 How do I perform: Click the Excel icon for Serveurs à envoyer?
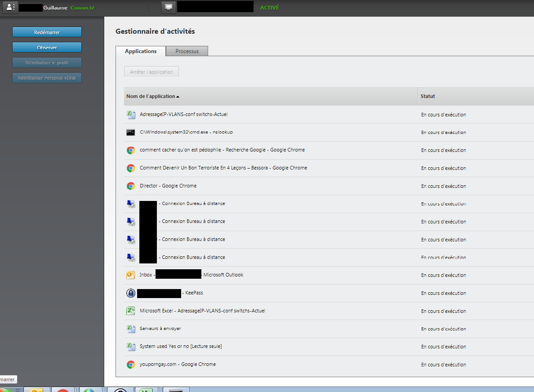tap(131, 329)
